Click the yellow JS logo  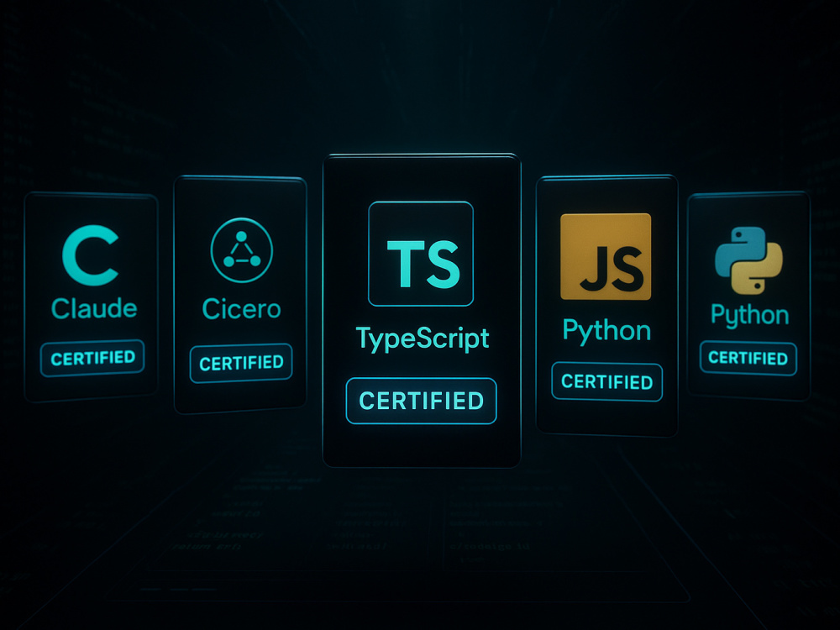(x=606, y=256)
